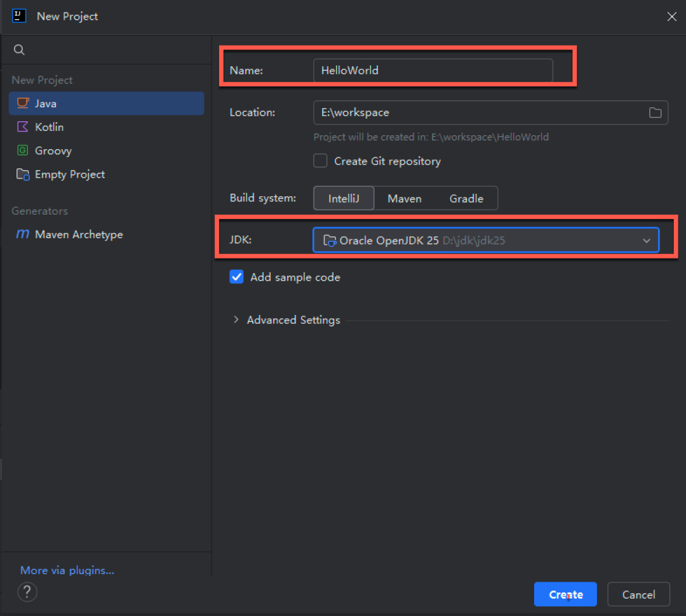Screen dimensions: 686x616
Task: Click the 'New Project' window title text
Action: click(67, 16)
